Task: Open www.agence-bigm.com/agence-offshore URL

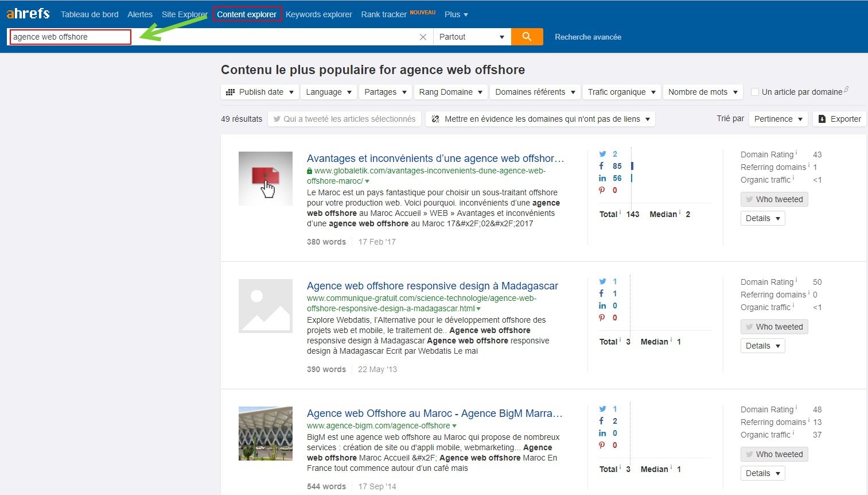Action: [x=379, y=426]
